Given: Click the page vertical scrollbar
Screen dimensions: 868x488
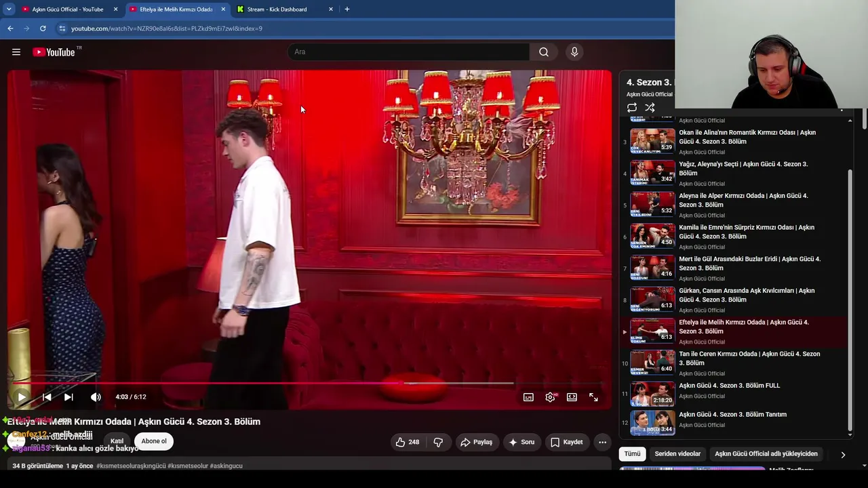Looking at the screenshot, I should [x=864, y=119].
